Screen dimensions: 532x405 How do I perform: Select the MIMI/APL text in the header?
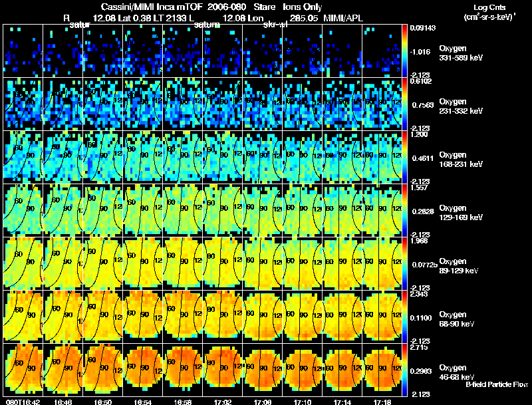[x=343, y=18]
